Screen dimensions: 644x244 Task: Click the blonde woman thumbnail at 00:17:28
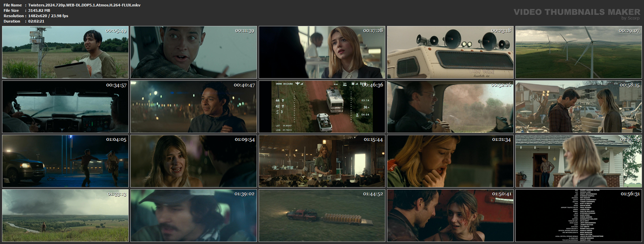(322, 52)
